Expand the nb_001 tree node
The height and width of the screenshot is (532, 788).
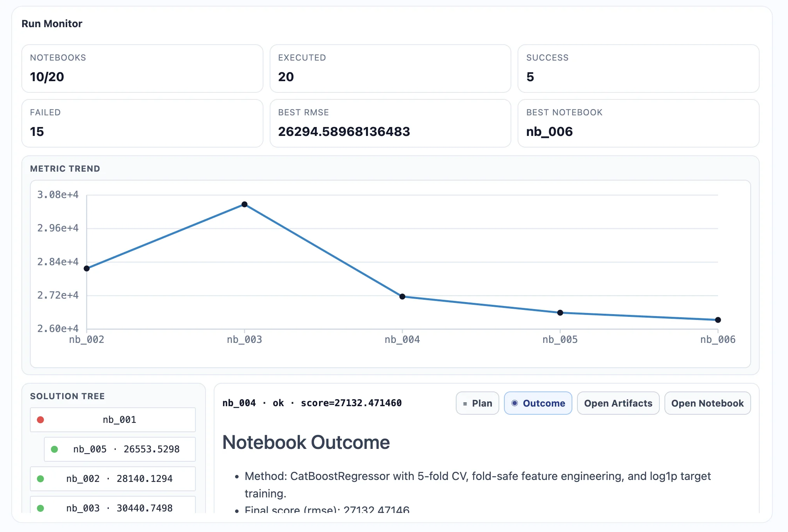point(112,420)
